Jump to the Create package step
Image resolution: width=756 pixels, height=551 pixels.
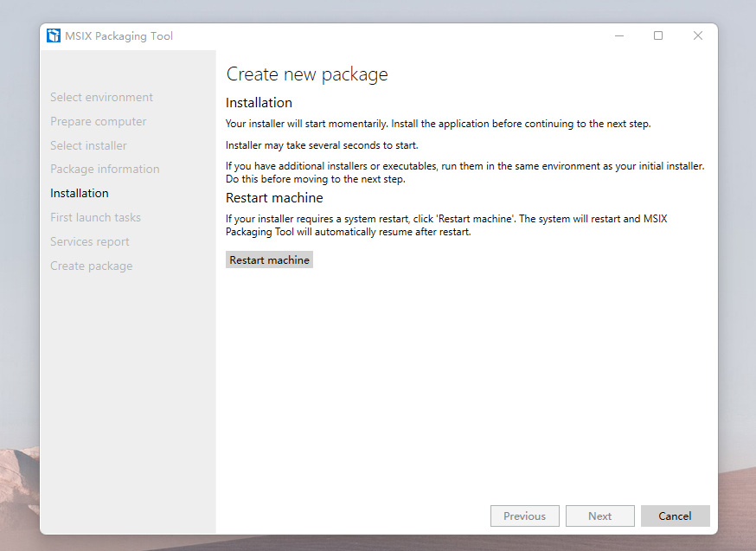click(x=91, y=266)
